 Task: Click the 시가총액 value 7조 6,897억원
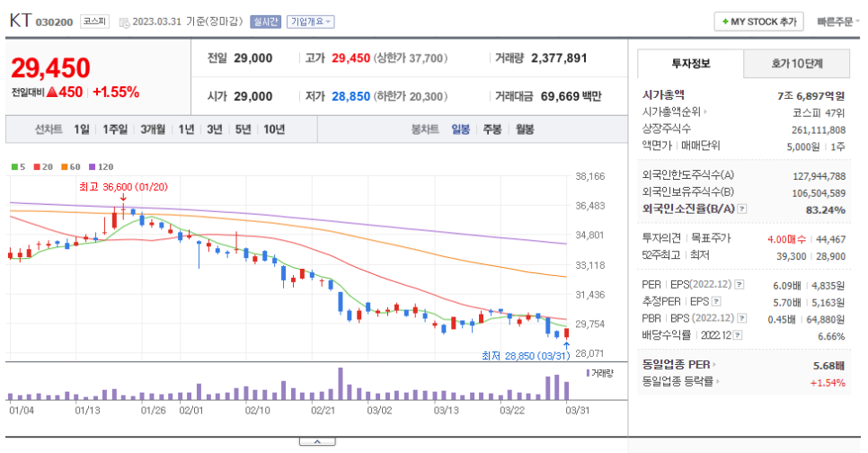click(x=811, y=96)
